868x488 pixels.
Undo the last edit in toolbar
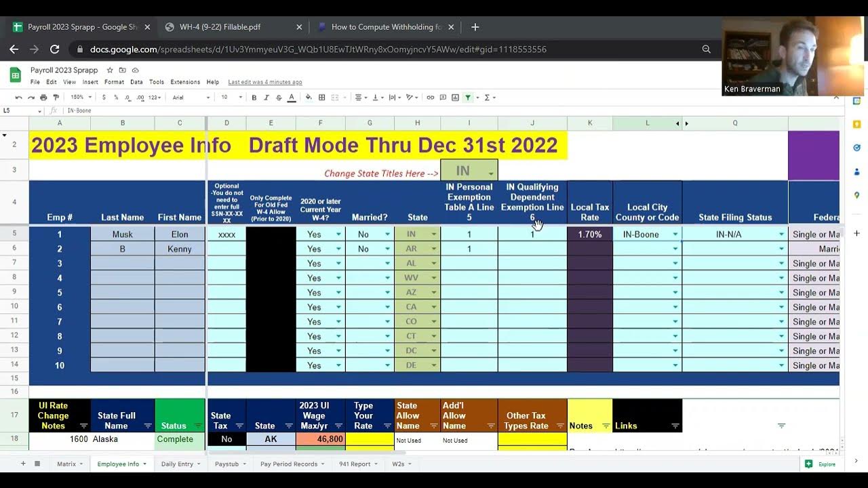pos(18,98)
